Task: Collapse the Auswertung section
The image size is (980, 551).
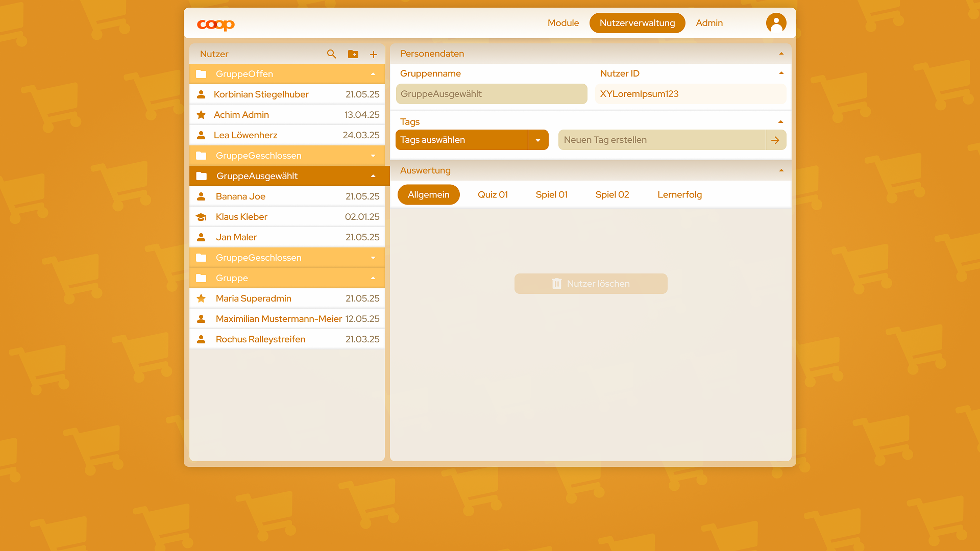Action: coord(781,170)
